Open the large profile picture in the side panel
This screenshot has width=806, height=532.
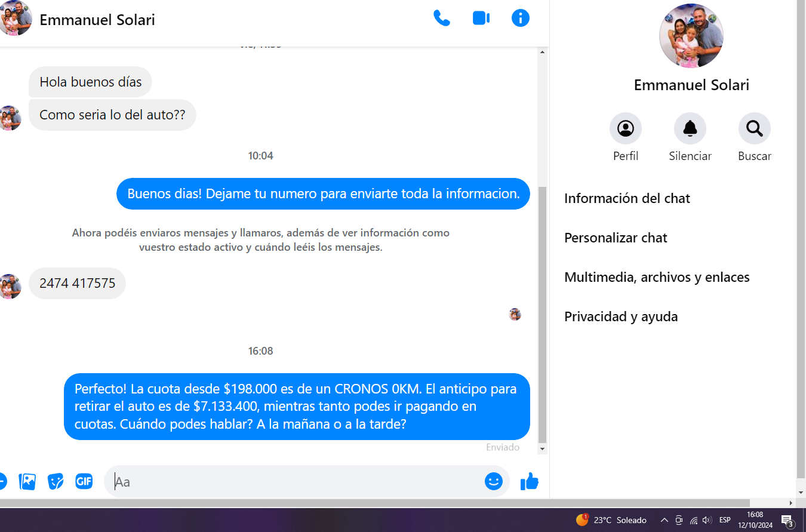click(x=691, y=36)
